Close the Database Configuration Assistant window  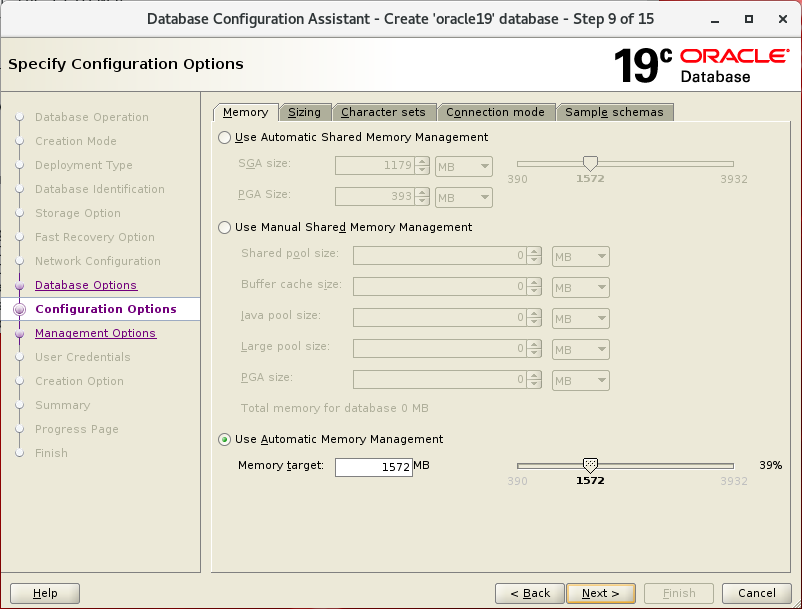[x=783, y=19]
